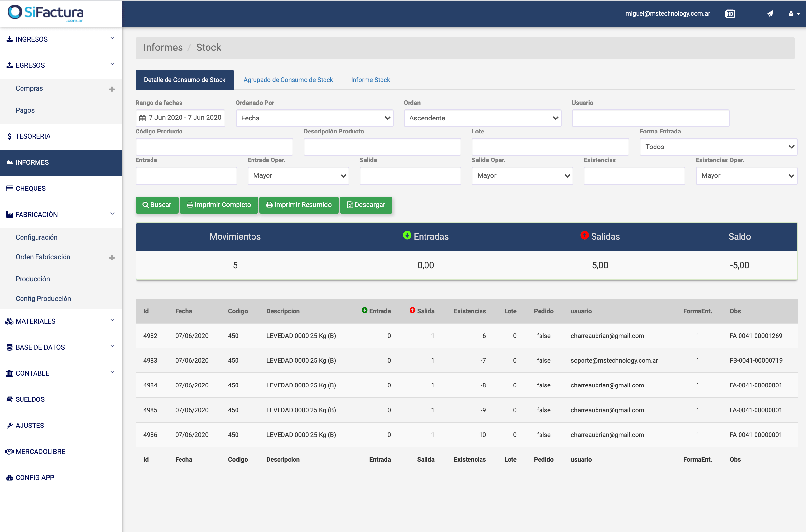This screenshot has width=806, height=532.
Task: Click the plus icon beside Compras
Action: point(112,89)
